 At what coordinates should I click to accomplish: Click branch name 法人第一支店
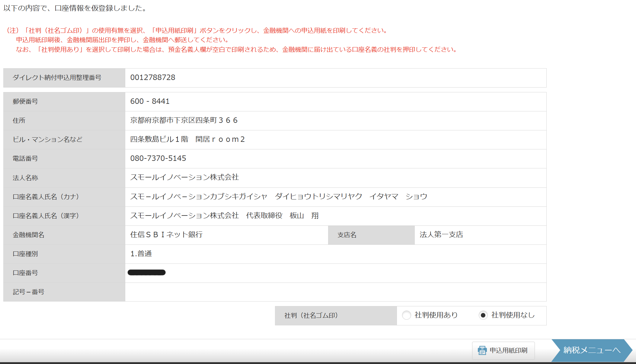[441, 235]
